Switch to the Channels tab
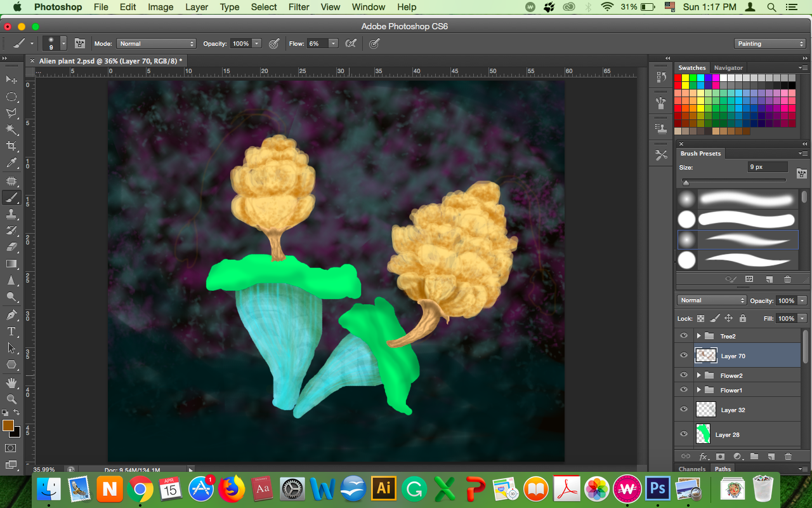Screen dimensions: 812x508 [x=691, y=469]
